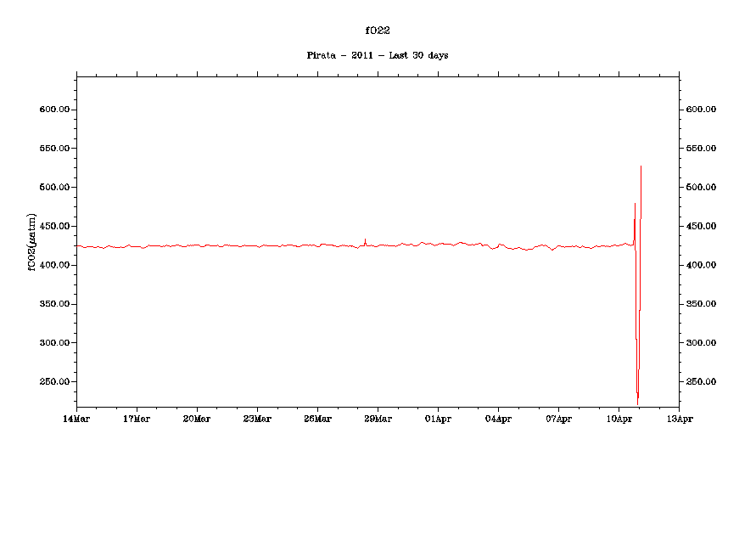
Task: Click the 29Mar x-axis date label
Action: coord(378,419)
